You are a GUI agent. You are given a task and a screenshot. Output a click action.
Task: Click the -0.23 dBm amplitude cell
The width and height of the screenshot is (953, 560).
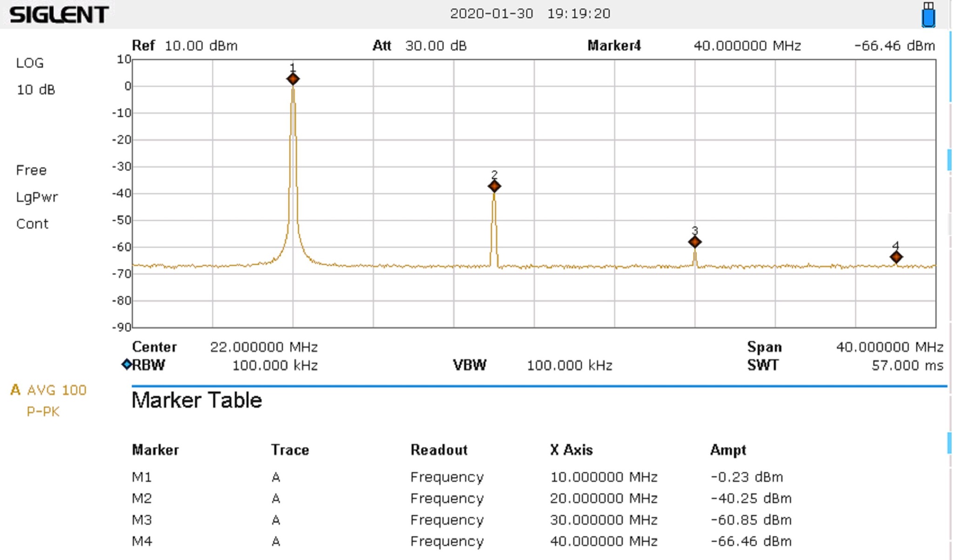click(x=747, y=477)
